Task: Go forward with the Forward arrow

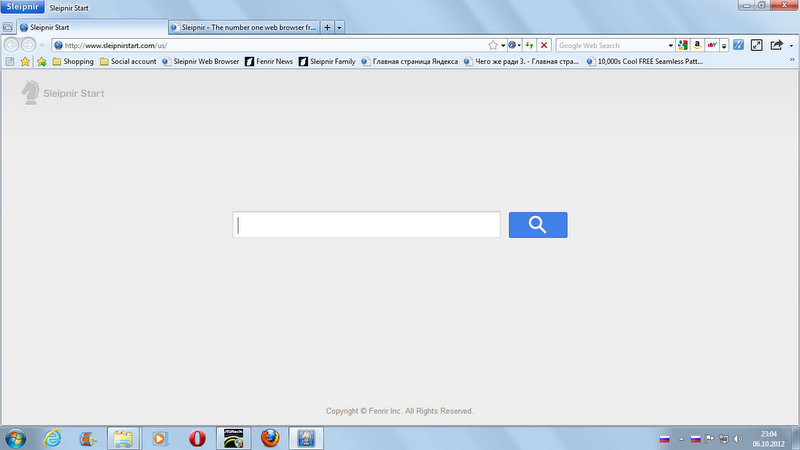Action: coord(29,45)
